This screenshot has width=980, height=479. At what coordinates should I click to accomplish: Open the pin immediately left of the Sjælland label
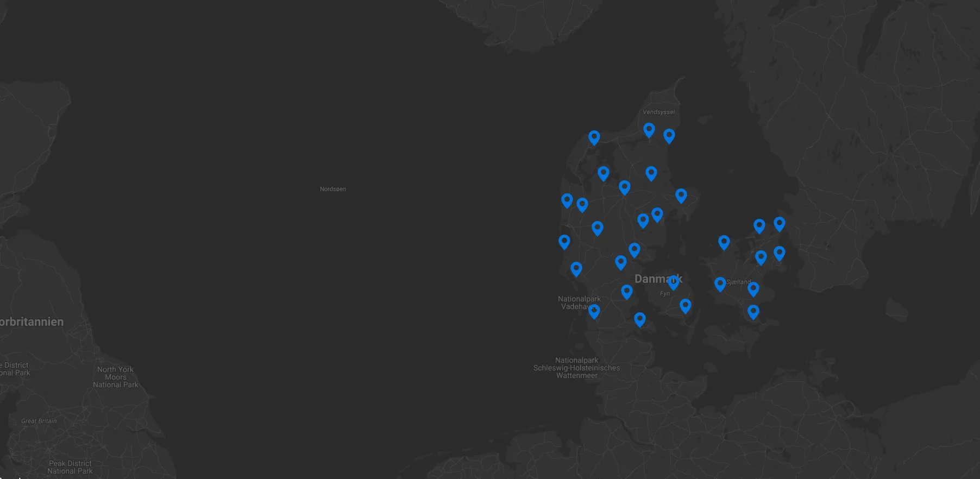[x=720, y=283]
